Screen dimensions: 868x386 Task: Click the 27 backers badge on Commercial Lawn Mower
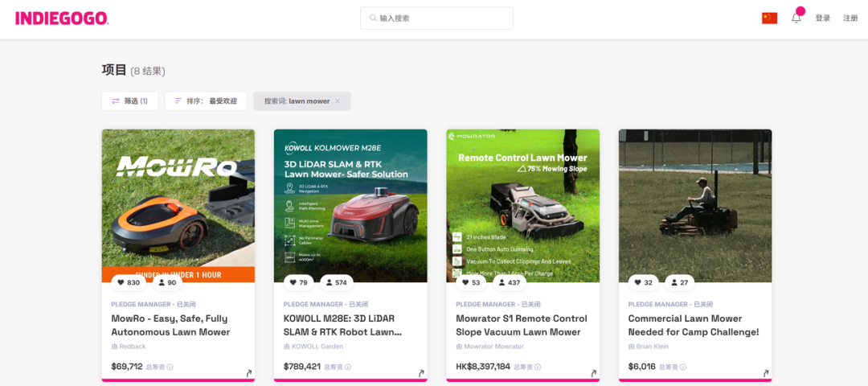coord(680,282)
